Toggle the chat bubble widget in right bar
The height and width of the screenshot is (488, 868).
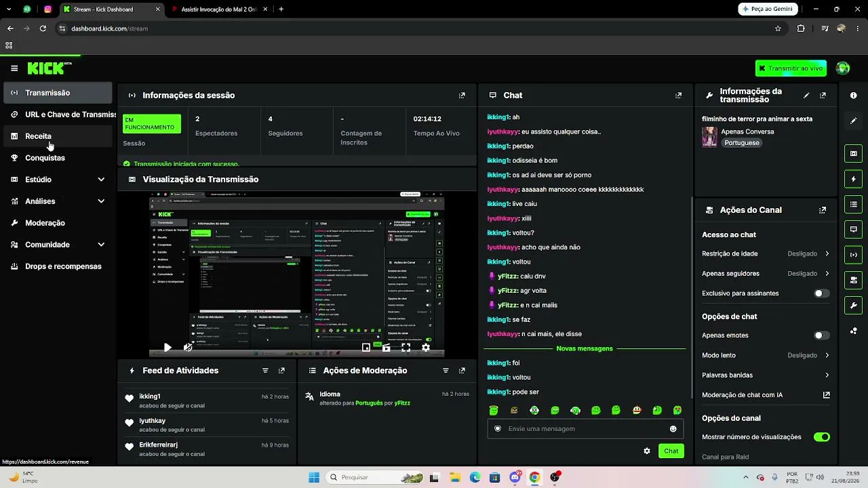click(854, 229)
